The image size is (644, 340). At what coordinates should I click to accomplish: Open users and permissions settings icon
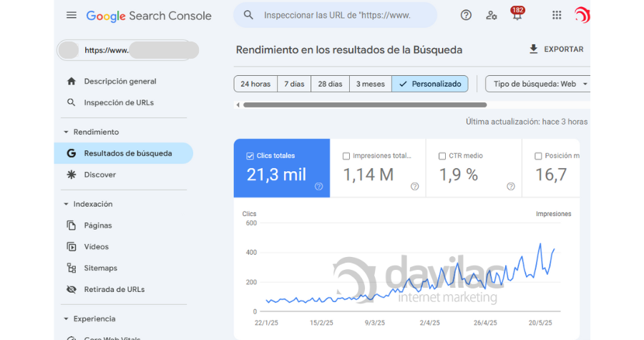(491, 16)
